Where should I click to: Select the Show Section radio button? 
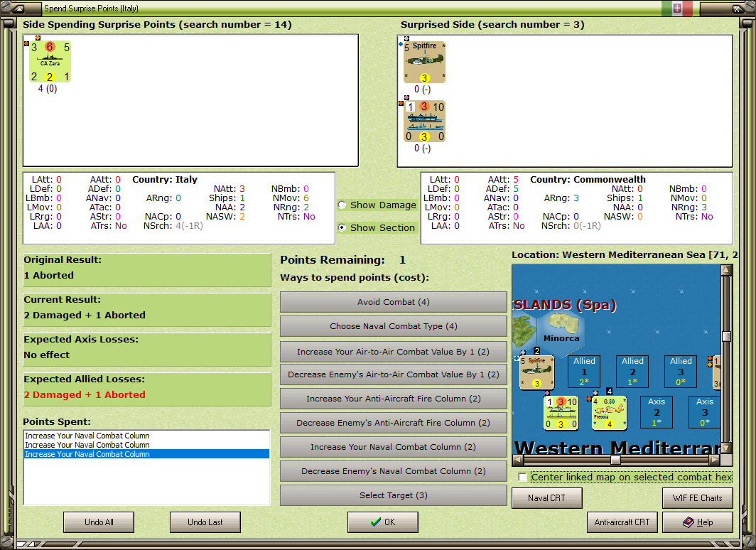coord(342,227)
